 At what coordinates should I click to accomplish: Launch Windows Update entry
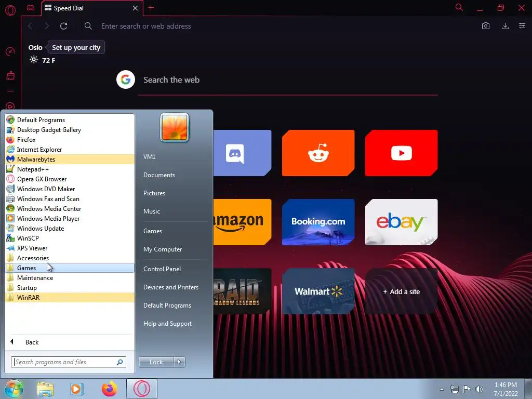click(70, 228)
